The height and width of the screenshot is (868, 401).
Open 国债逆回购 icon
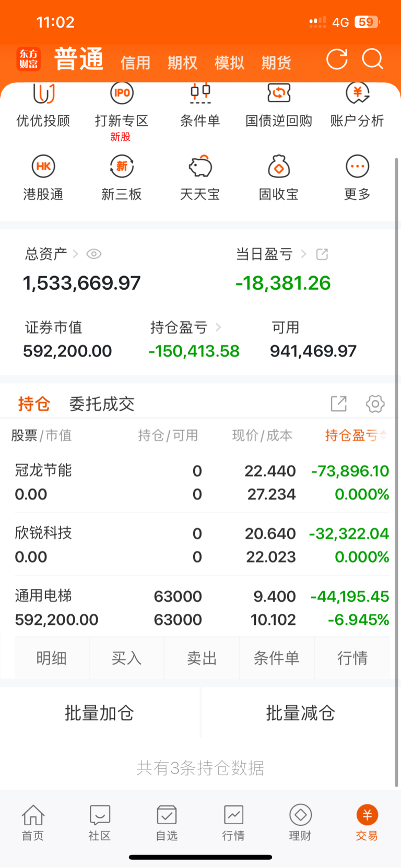tap(279, 93)
